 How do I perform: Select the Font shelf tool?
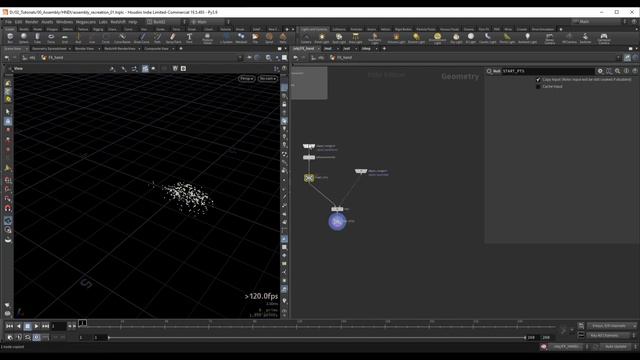click(x=189, y=38)
